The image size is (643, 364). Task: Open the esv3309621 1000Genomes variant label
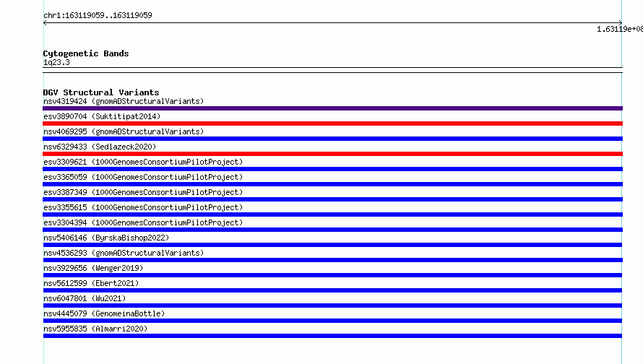click(143, 162)
